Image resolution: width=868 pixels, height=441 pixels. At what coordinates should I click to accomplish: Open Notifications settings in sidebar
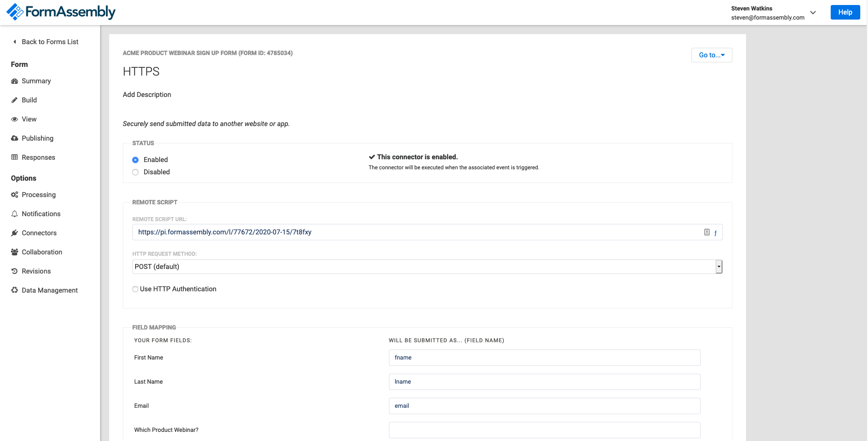pos(41,214)
